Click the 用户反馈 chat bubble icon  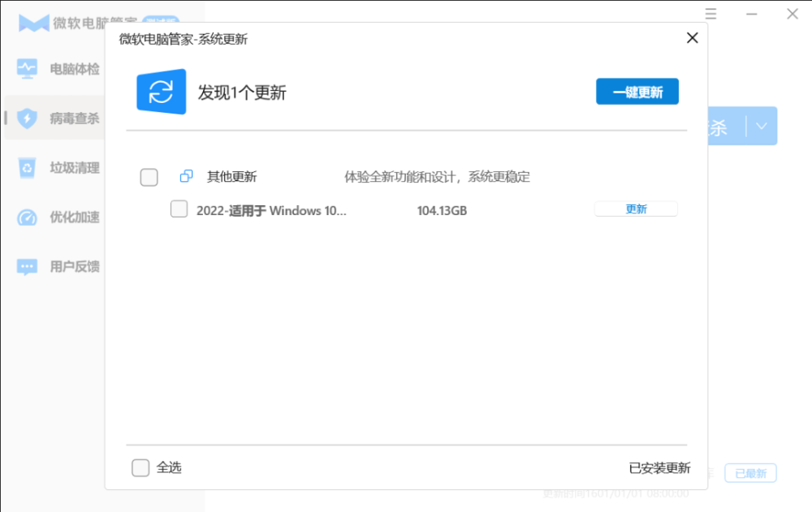click(27, 266)
